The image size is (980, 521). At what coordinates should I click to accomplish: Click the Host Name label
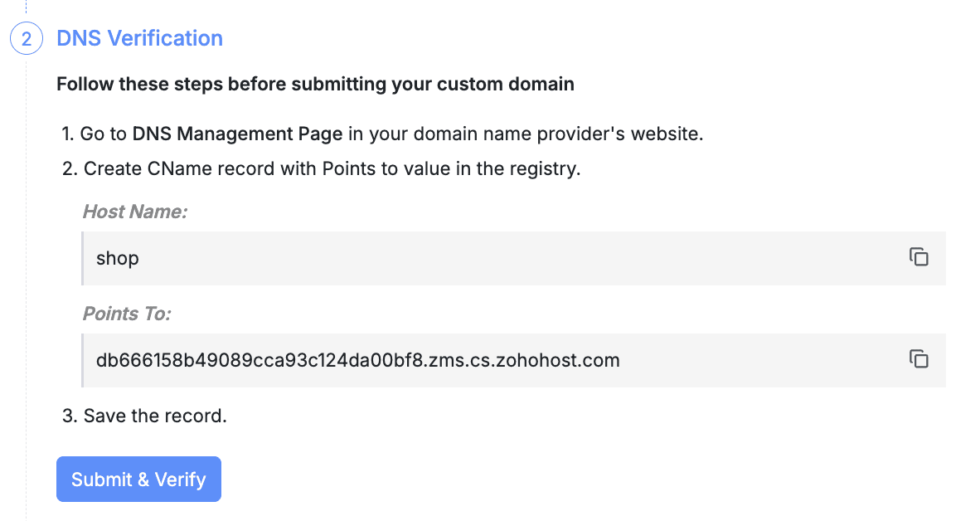click(x=135, y=212)
